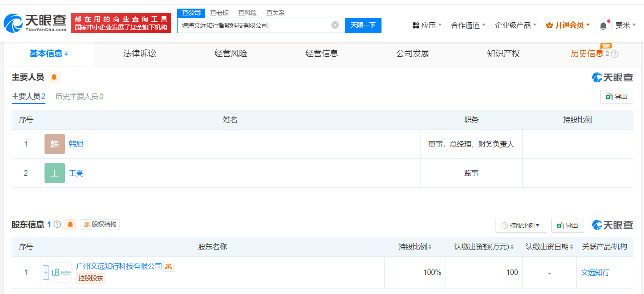This screenshot has width=644, height=294.
Task: Click the notification bell in the top header
Action: coord(603,25)
